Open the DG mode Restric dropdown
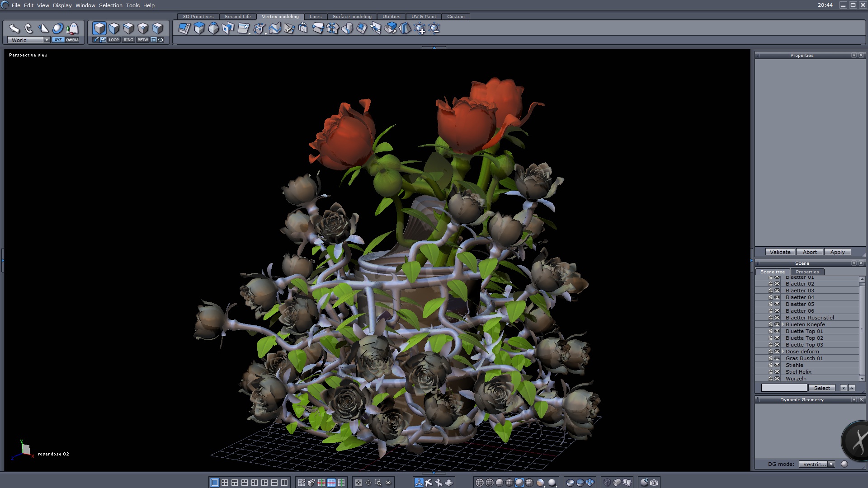This screenshot has width=868, height=488. [831, 464]
